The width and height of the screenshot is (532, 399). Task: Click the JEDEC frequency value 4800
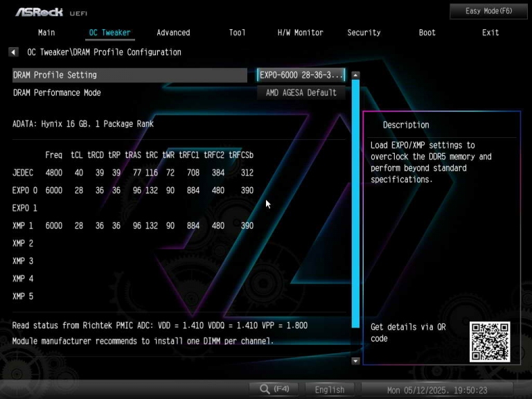54,172
